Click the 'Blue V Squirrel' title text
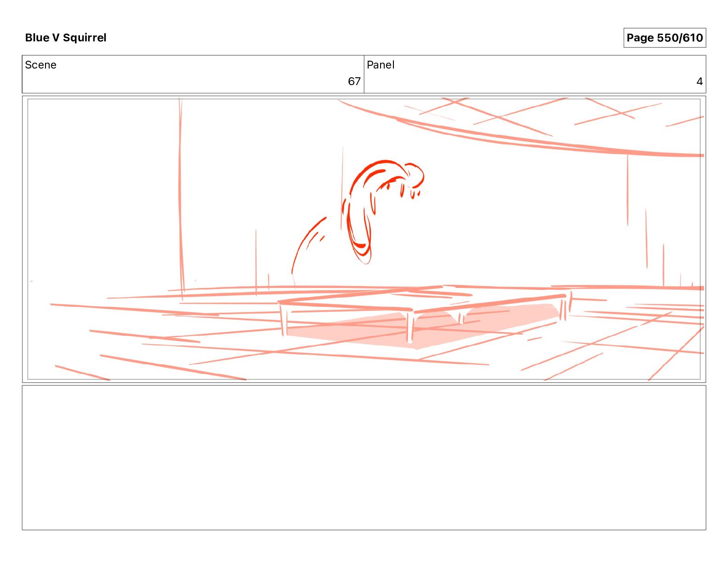Viewport: 728px width, 563px height. click(x=66, y=38)
